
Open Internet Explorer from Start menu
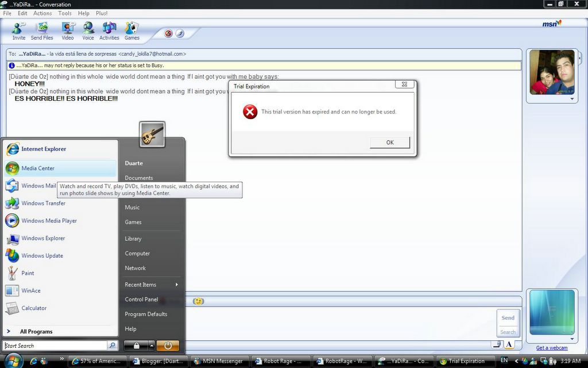[60, 149]
